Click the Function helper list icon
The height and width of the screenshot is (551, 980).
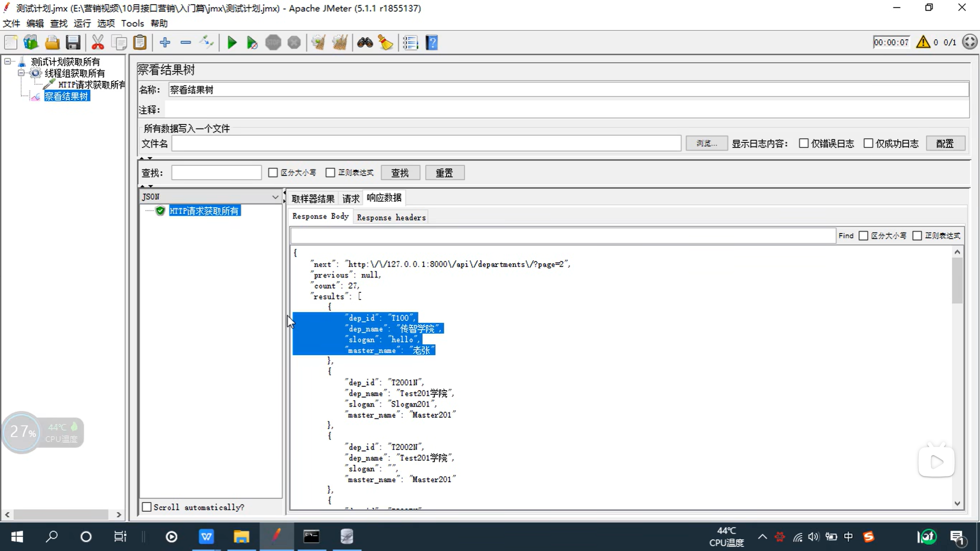click(410, 43)
